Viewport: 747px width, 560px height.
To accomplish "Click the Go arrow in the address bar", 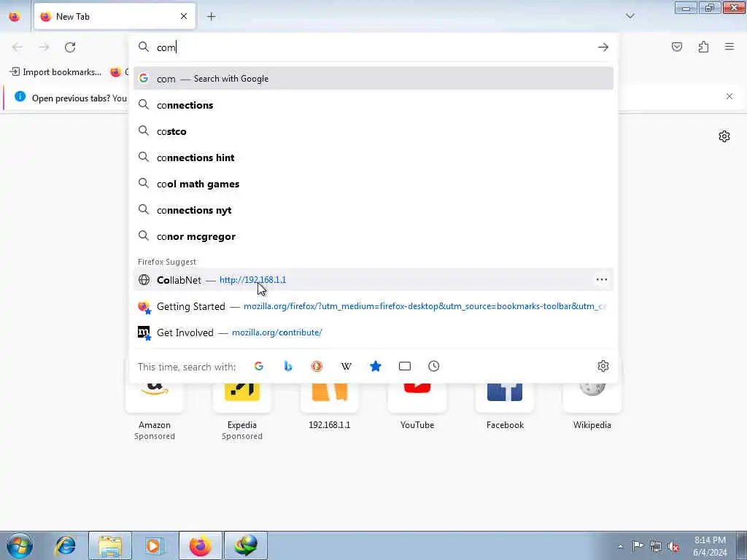I will pos(603,47).
